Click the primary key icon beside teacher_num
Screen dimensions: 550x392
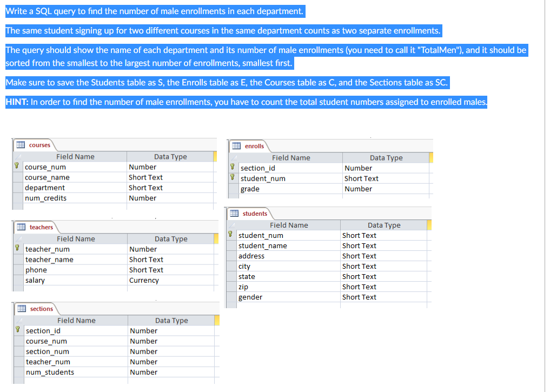click(x=18, y=249)
